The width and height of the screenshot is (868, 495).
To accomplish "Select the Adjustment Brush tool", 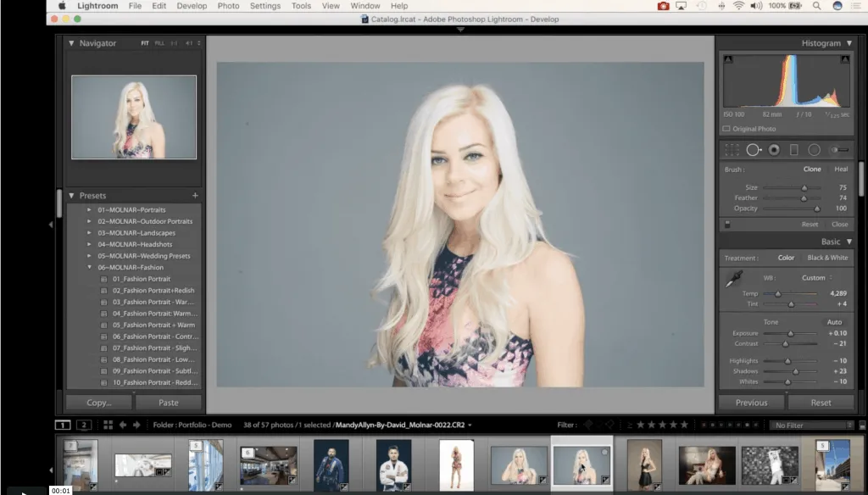I will 839,149.
